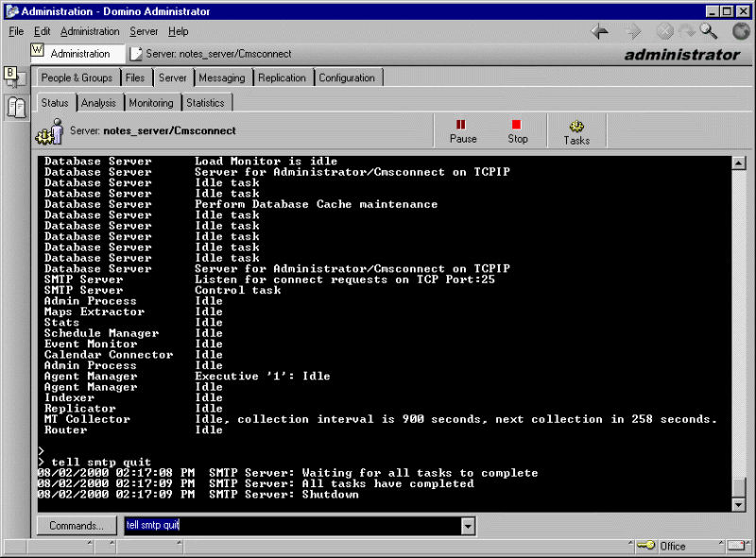
Task: Select the Status sub-tab
Action: click(55, 103)
